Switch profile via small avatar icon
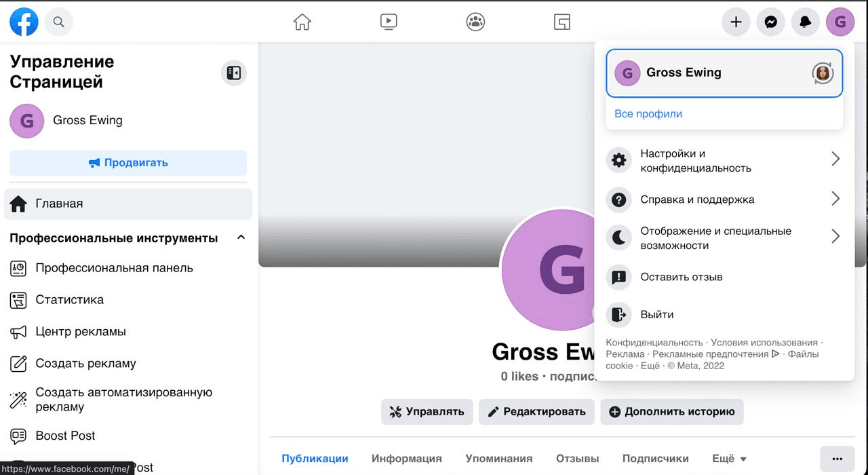This screenshot has height=475, width=868. click(823, 73)
